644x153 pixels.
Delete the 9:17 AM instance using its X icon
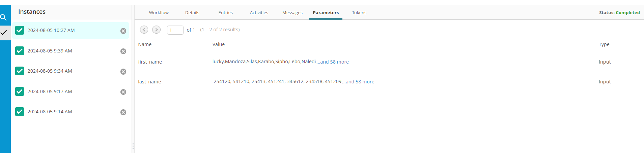pyautogui.click(x=123, y=92)
